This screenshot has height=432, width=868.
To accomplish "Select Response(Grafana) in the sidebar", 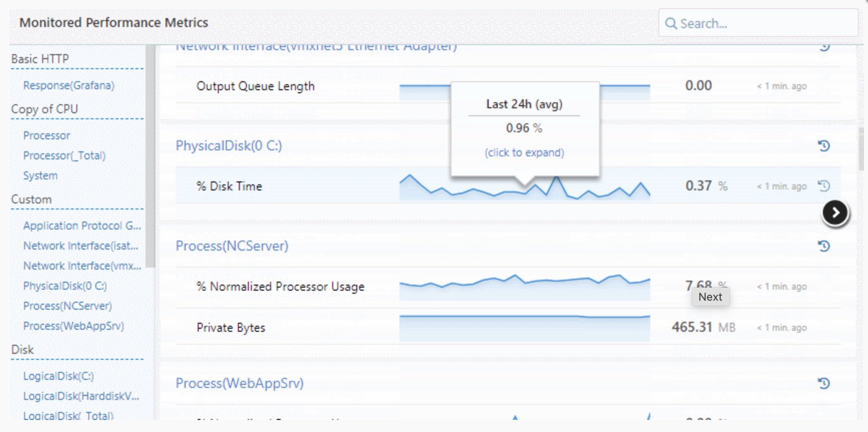I will point(69,86).
